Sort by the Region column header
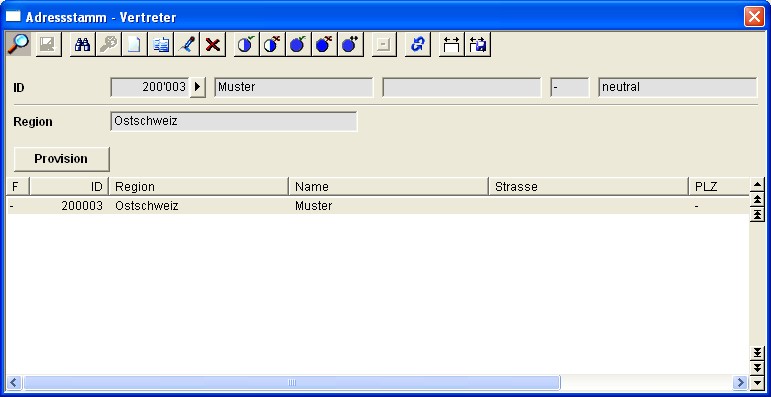The width and height of the screenshot is (771, 397). [x=199, y=186]
